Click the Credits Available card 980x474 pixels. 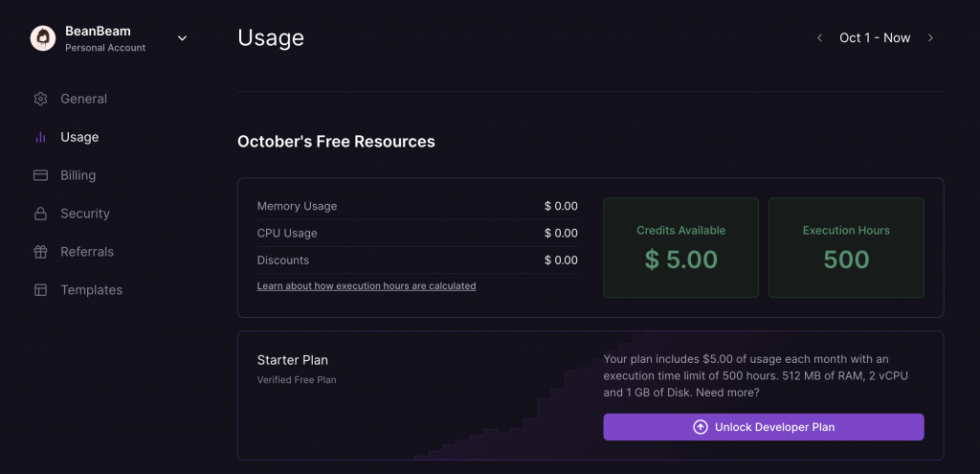[x=680, y=247]
